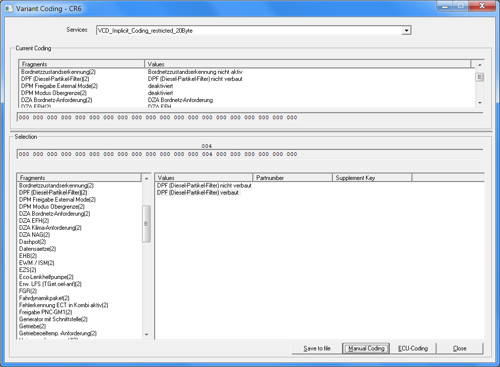
Task: Click Values column header in Selection panel
Action: coord(204,178)
